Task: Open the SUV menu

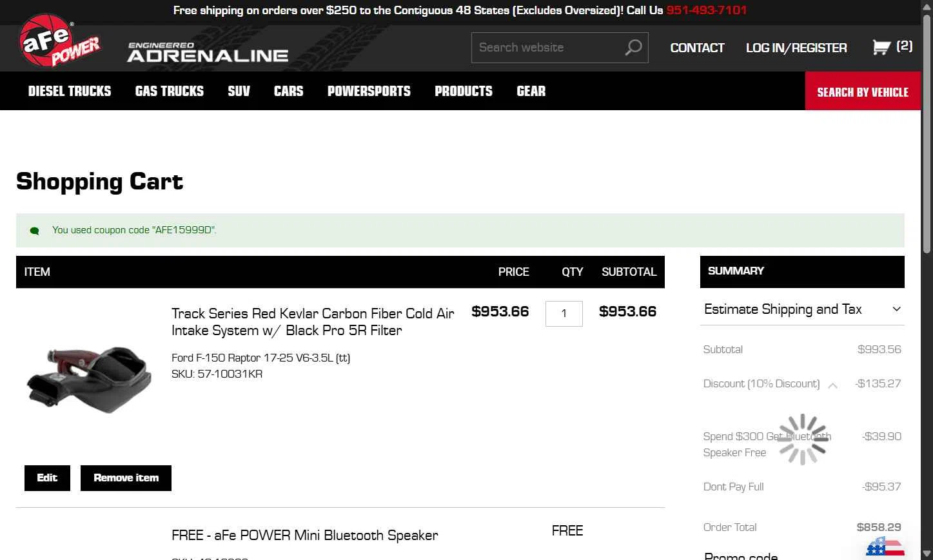Action: click(x=239, y=92)
